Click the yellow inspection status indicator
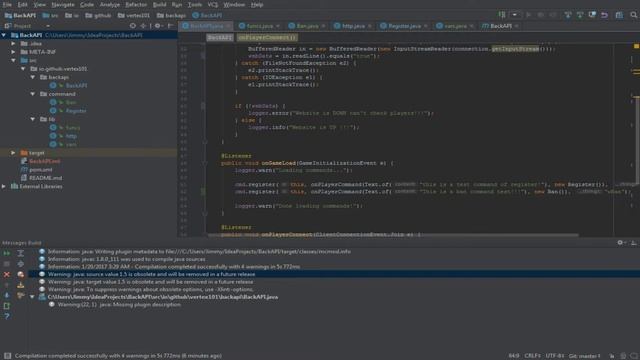Image resolution: width=640 pixels, height=360 pixels. click(636, 46)
